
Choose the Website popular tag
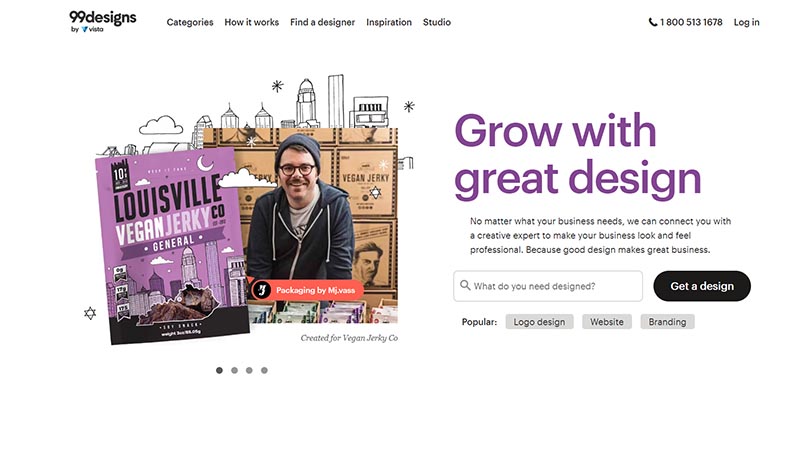[607, 322]
